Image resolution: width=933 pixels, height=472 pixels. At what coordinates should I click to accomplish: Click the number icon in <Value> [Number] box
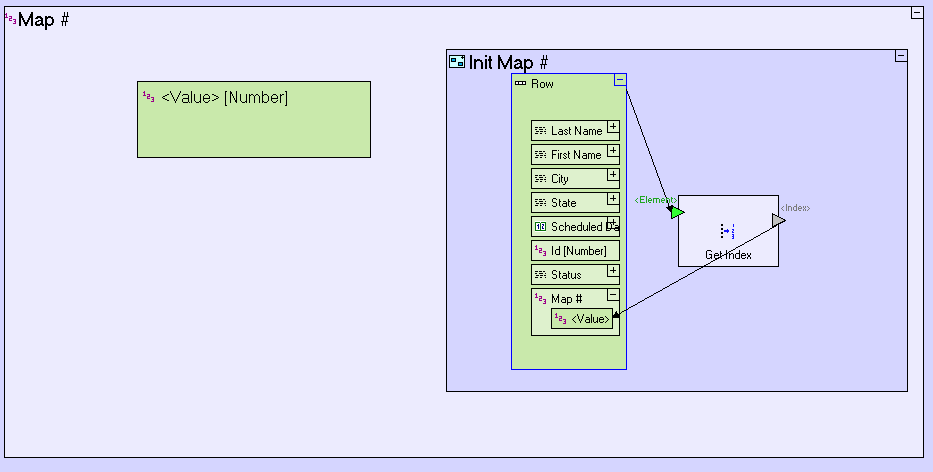point(148,98)
